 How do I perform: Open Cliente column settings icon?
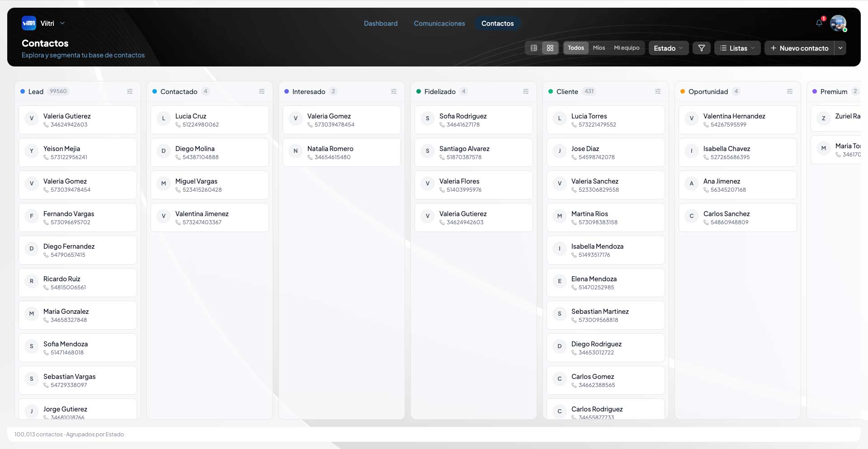point(658,91)
